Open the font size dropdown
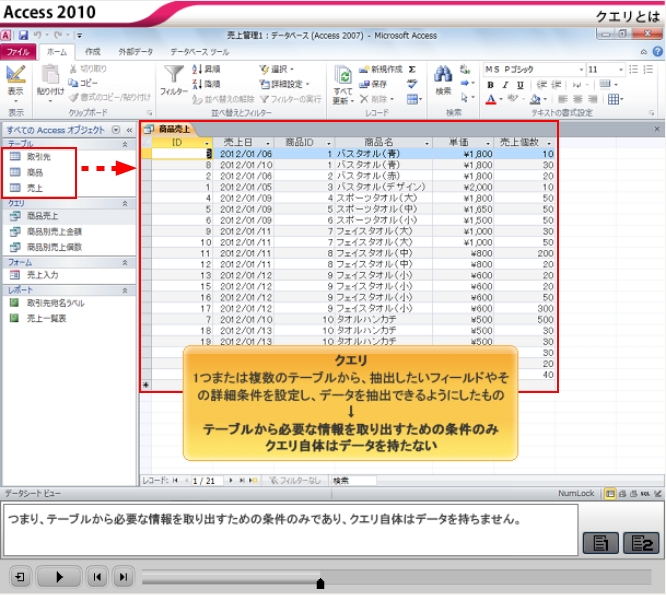The height and width of the screenshot is (595, 666). pos(621,69)
